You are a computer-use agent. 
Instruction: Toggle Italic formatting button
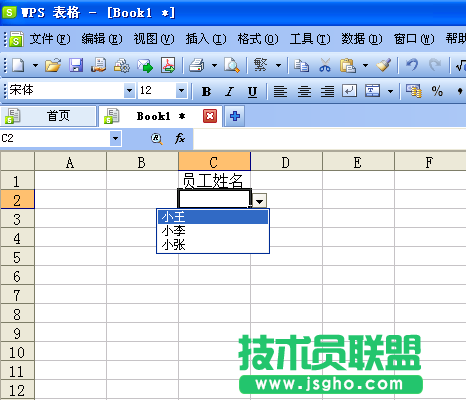[229, 91]
